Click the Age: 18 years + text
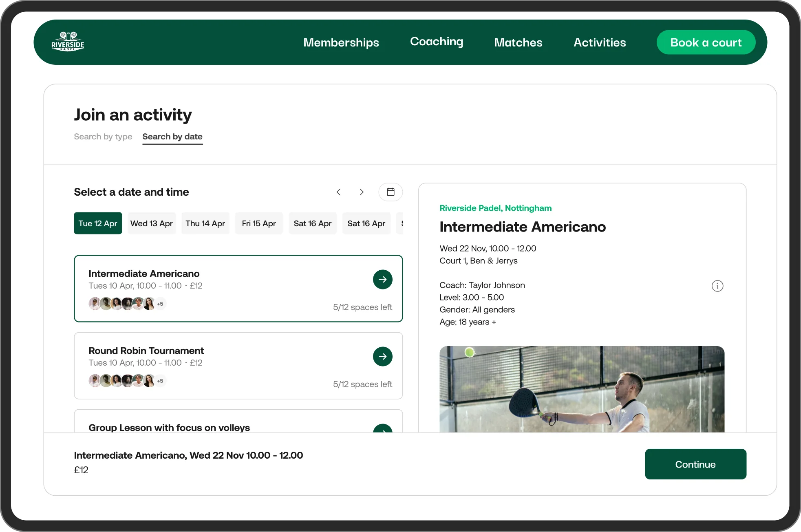 pyautogui.click(x=468, y=322)
